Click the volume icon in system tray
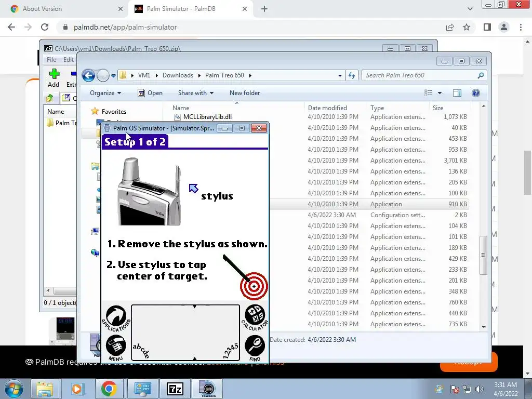532x399 pixels. [x=480, y=389]
